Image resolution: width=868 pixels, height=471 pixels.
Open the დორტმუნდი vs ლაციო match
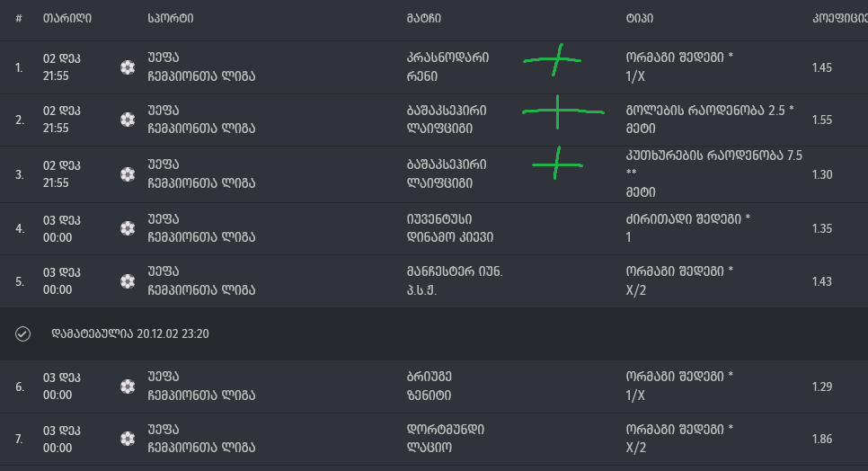pos(446,439)
